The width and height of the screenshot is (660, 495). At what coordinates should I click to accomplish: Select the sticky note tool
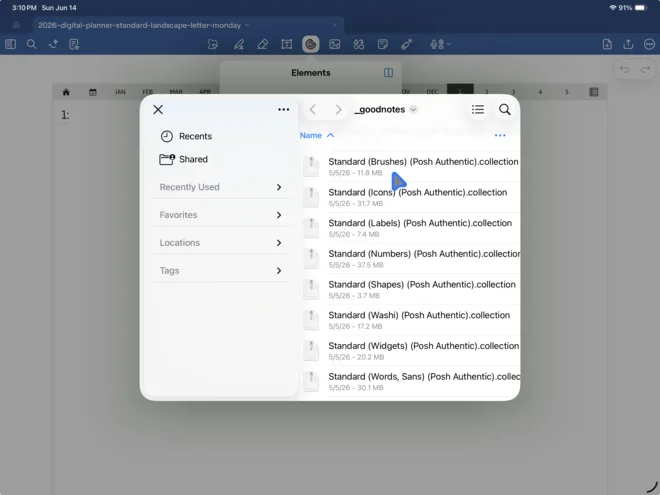pos(383,44)
